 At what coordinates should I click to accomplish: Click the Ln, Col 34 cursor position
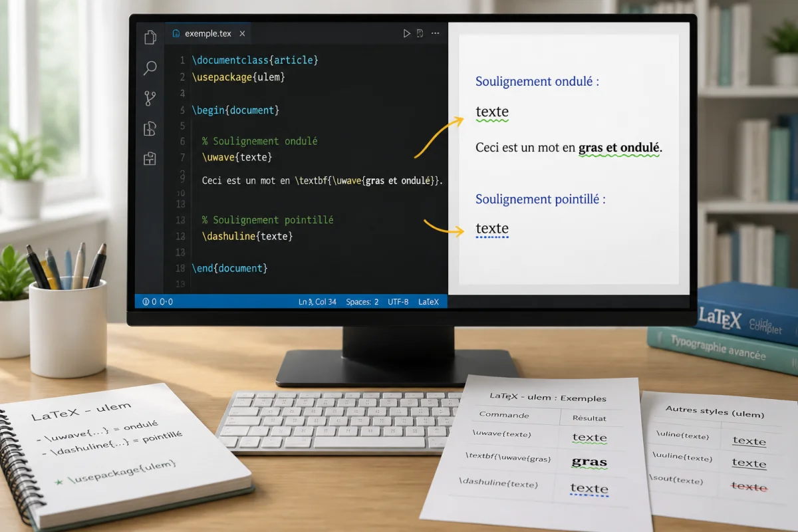pyautogui.click(x=317, y=301)
